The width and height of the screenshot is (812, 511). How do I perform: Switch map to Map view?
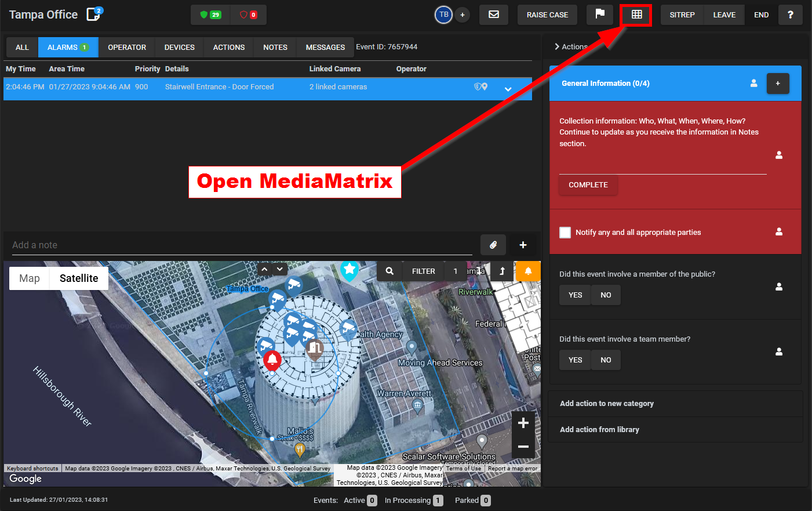click(x=30, y=278)
